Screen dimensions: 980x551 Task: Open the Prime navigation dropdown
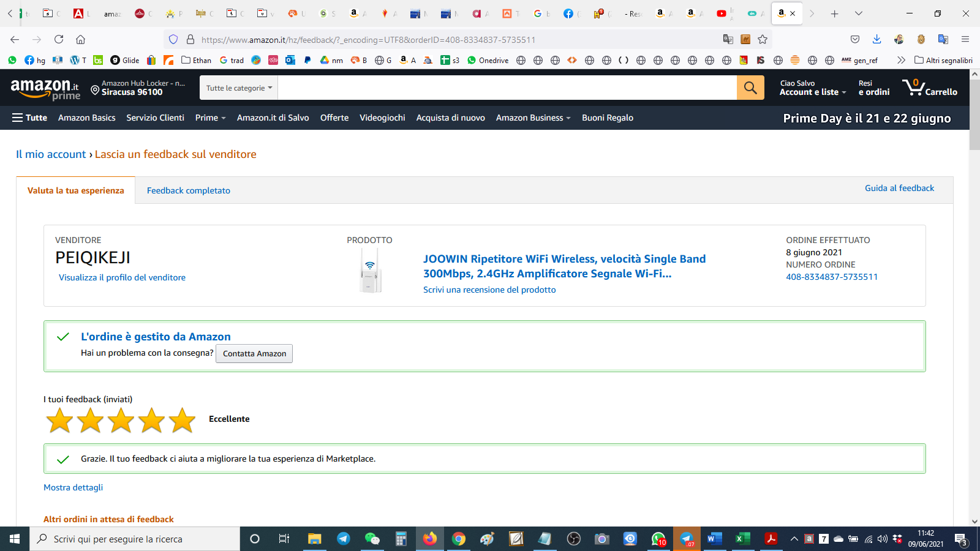point(210,118)
